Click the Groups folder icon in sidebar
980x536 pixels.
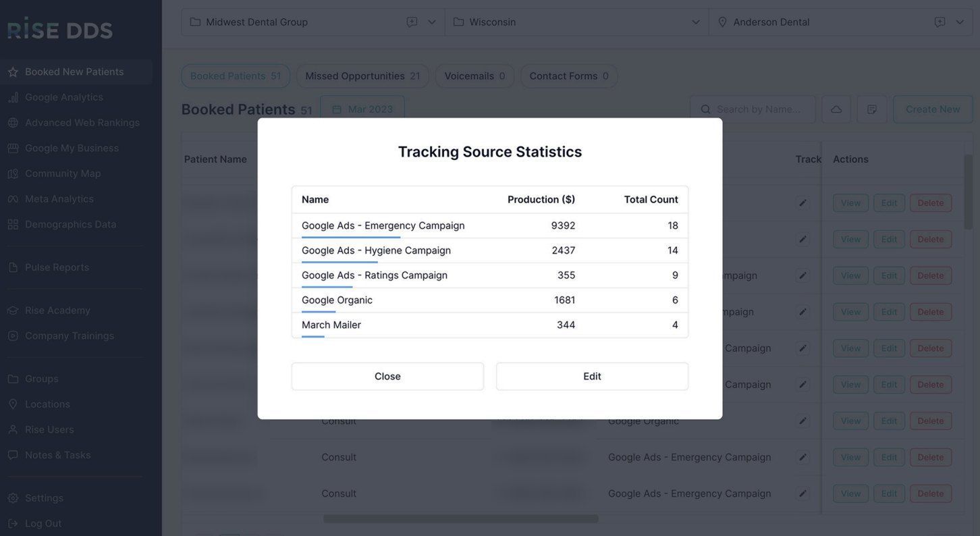coord(13,379)
